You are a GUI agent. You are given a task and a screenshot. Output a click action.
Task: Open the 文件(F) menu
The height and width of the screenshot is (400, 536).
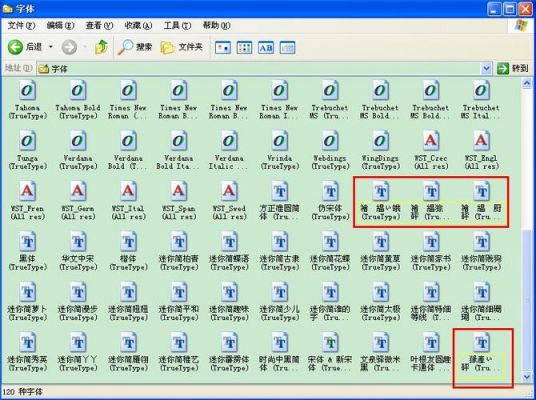21,26
